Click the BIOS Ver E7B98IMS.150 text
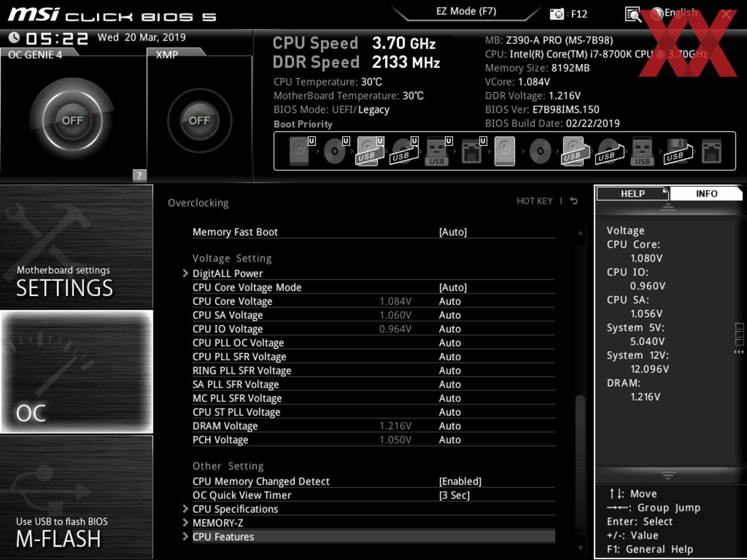747x560 pixels. [542, 109]
